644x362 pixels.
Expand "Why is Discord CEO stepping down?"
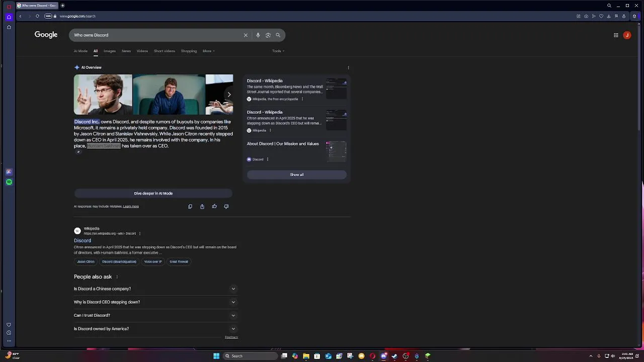[x=155, y=302]
